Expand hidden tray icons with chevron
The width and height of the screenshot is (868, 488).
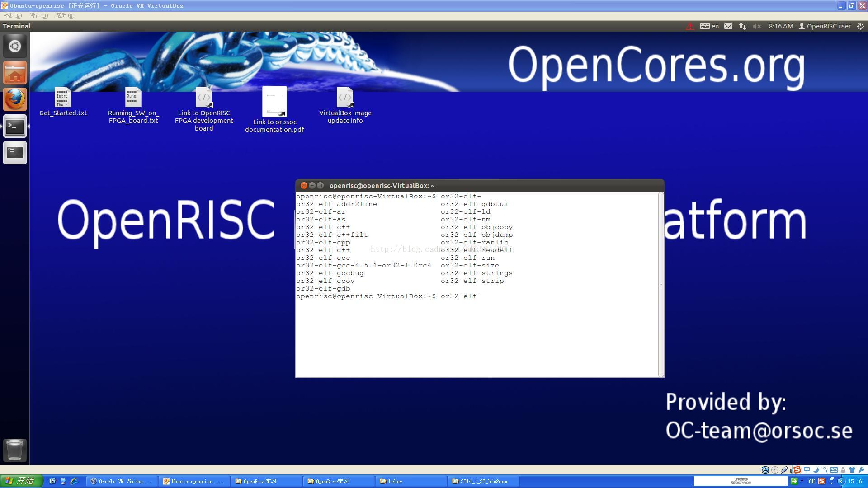842,481
